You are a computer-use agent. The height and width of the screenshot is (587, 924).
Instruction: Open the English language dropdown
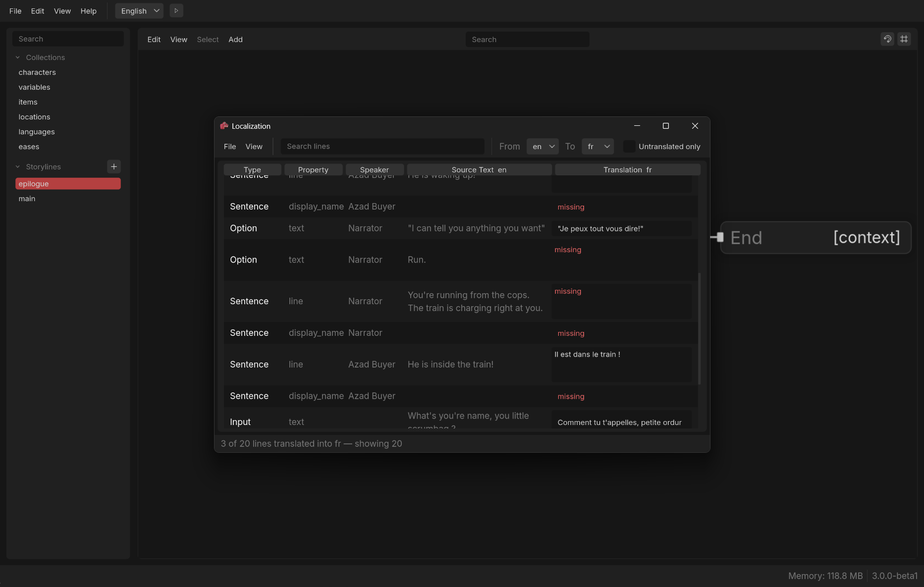pos(139,10)
